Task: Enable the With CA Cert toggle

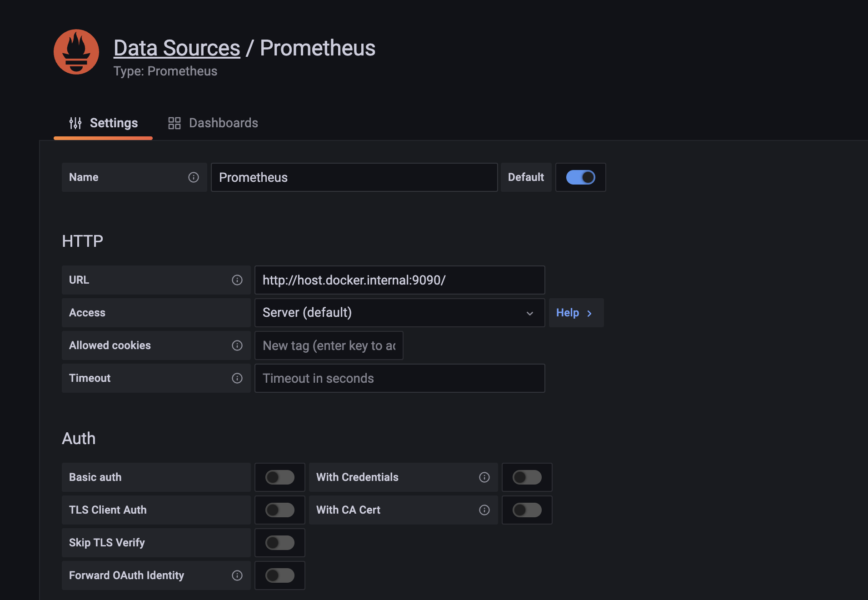Action: click(x=527, y=510)
